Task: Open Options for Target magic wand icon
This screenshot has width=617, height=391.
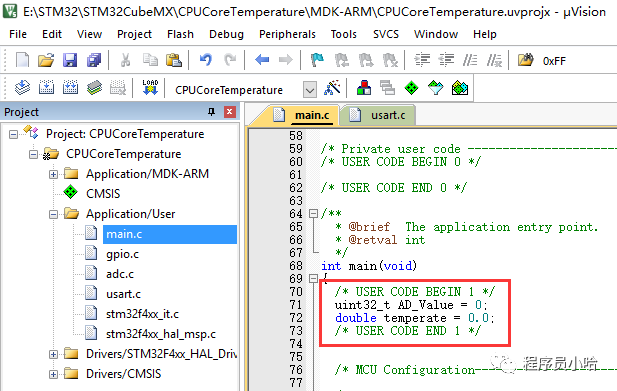Action: tap(333, 88)
